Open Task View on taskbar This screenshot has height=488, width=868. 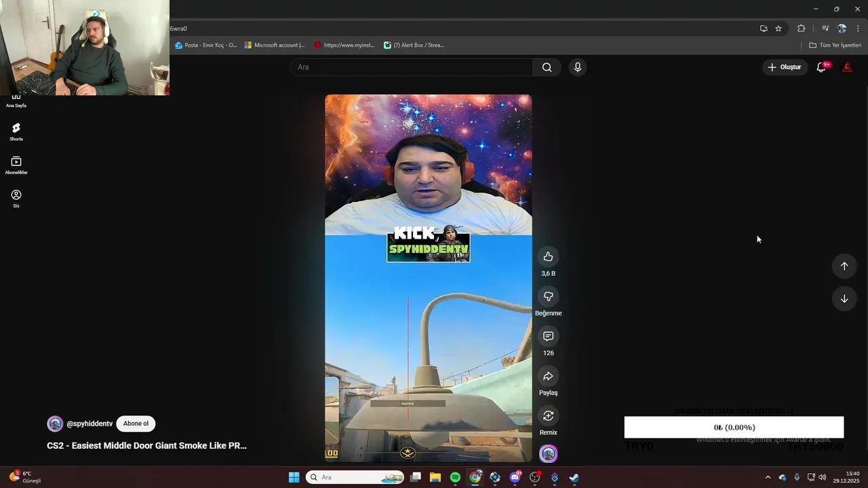click(416, 477)
